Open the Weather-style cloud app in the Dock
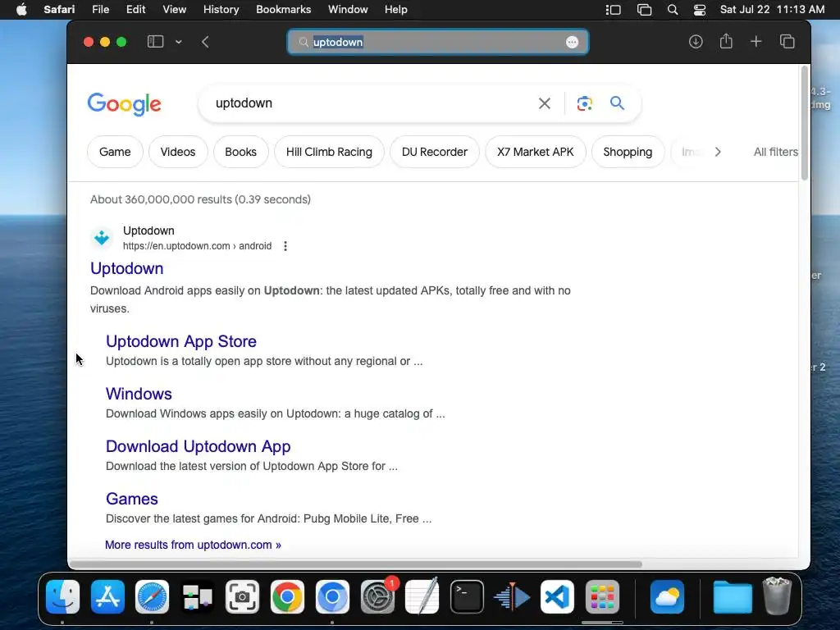Screen dimensions: 840x630 pos(667,597)
